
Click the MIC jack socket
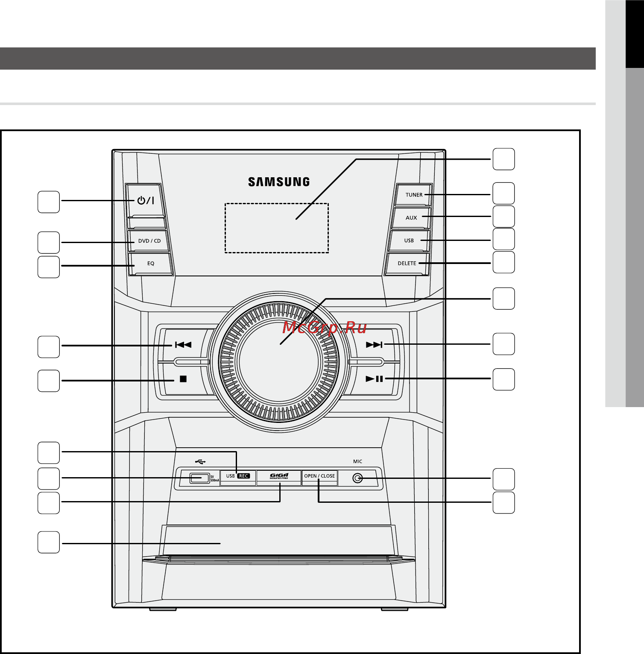pos(357,478)
